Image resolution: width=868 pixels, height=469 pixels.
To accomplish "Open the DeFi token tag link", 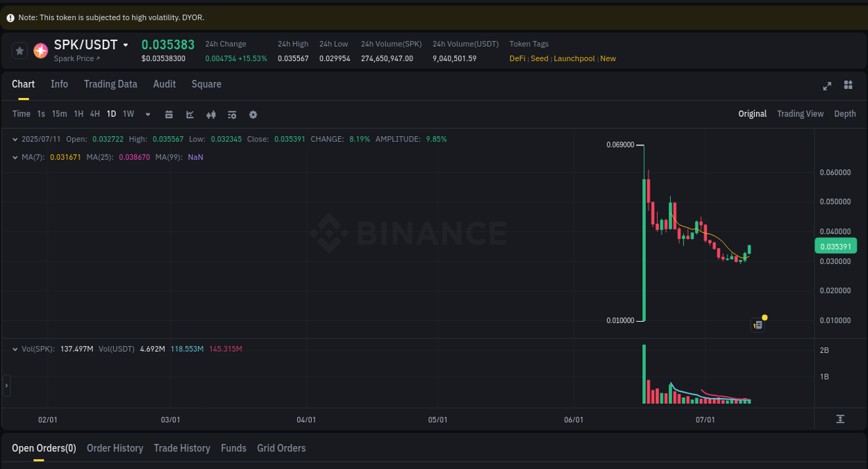I will (x=517, y=58).
